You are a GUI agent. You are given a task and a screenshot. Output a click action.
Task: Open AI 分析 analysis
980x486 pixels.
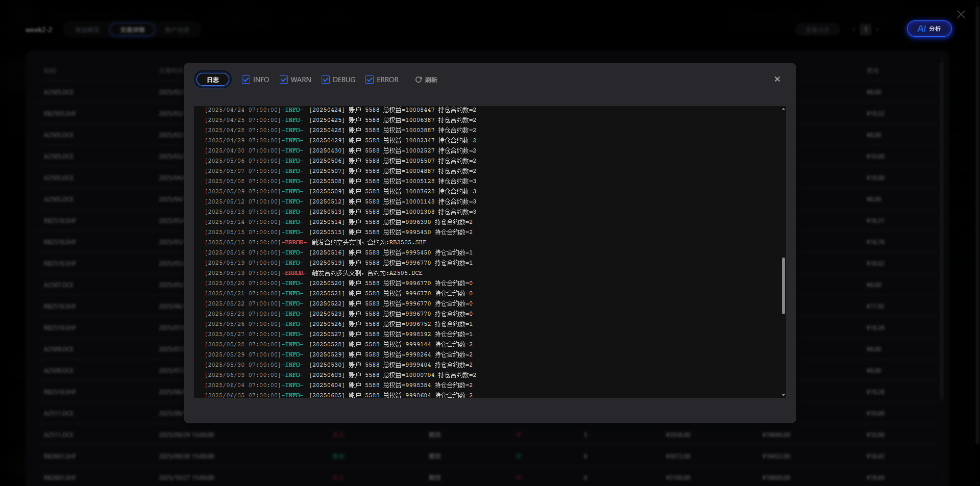pos(929,29)
